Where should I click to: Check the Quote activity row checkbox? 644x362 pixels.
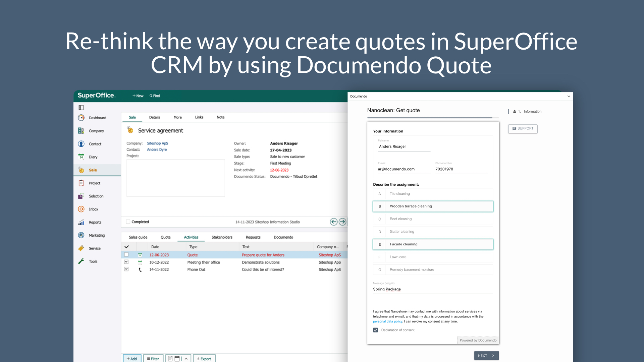click(126, 255)
